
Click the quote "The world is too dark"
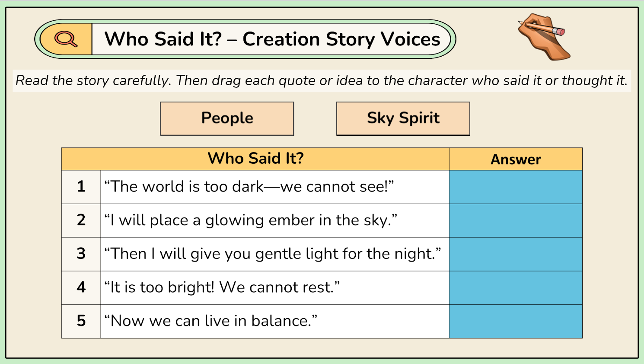249,187
